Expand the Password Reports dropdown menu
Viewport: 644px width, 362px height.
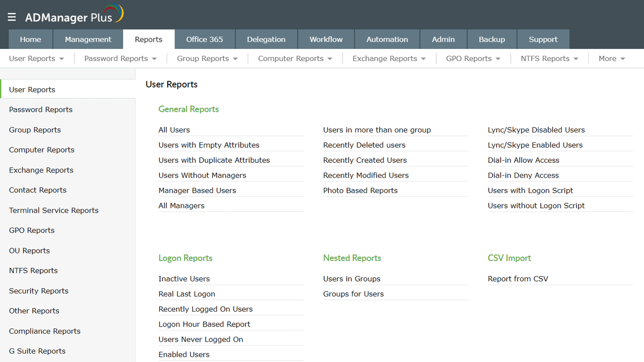120,59
